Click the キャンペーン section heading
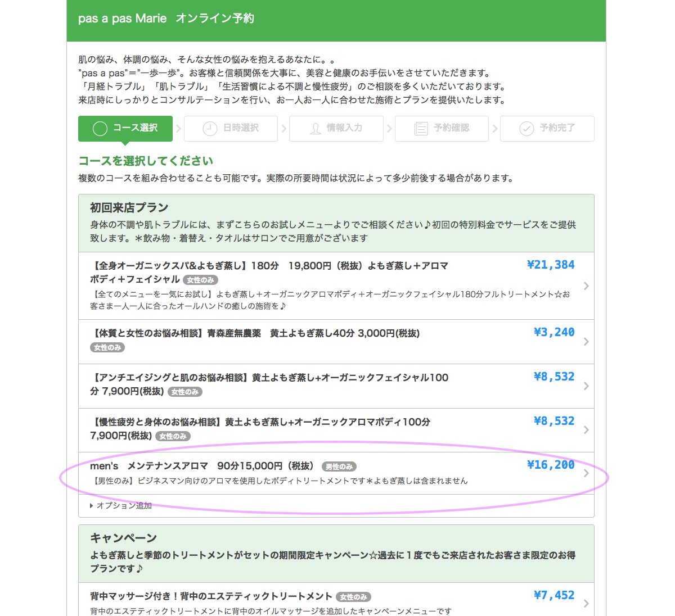Screen dimensions: 675x616 (124, 538)
